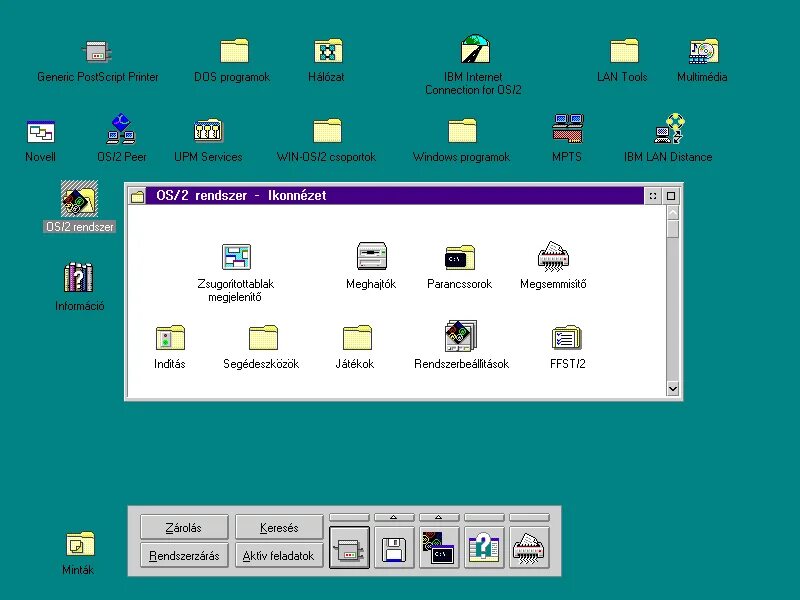Open the Segédeszközök folder

click(x=263, y=337)
